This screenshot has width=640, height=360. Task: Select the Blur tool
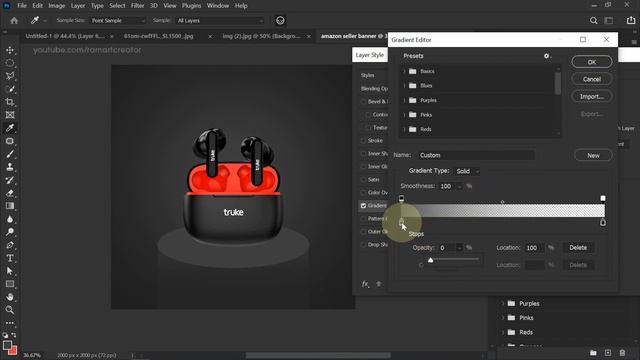click(x=10, y=219)
